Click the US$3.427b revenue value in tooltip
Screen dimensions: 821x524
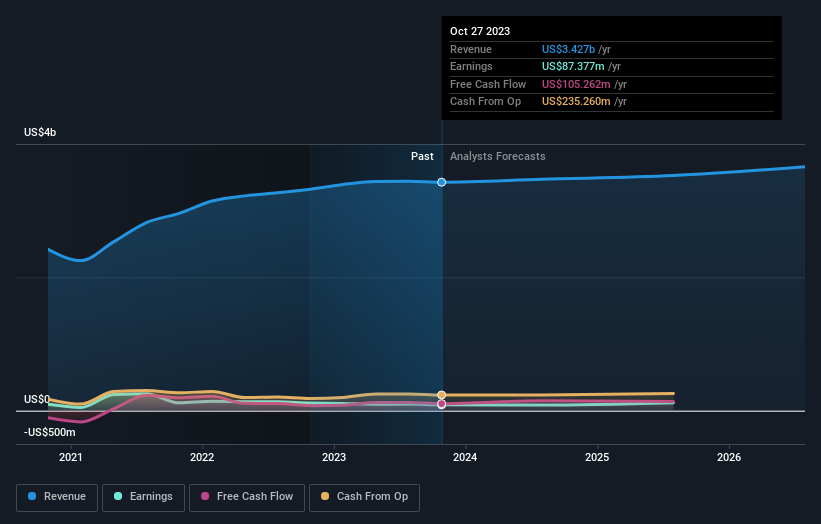coord(568,49)
